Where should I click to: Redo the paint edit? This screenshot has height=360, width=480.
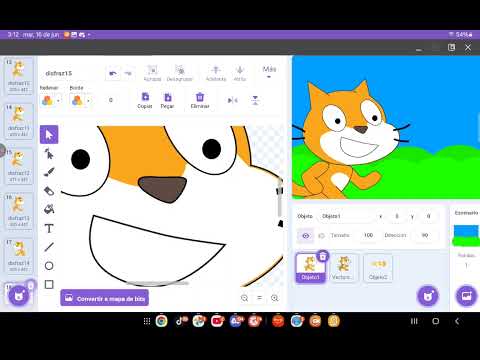(x=128, y=73)
